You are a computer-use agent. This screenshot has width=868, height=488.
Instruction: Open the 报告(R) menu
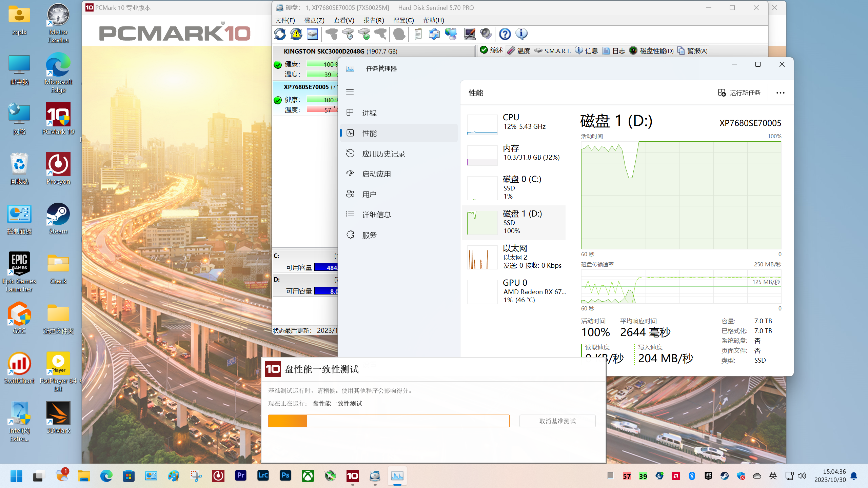point(374,20)
